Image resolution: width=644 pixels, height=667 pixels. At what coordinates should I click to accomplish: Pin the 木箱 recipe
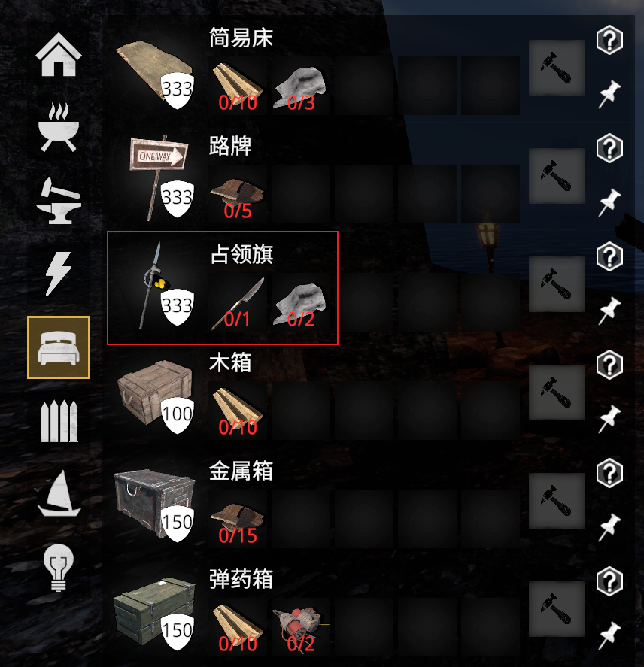tap(609, 419)
